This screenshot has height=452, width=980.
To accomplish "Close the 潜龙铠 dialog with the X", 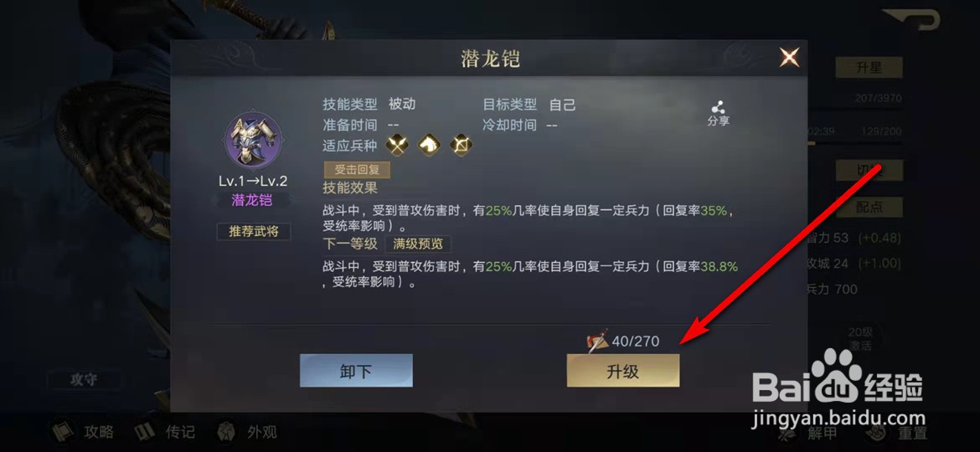I will tap(789, 58).
